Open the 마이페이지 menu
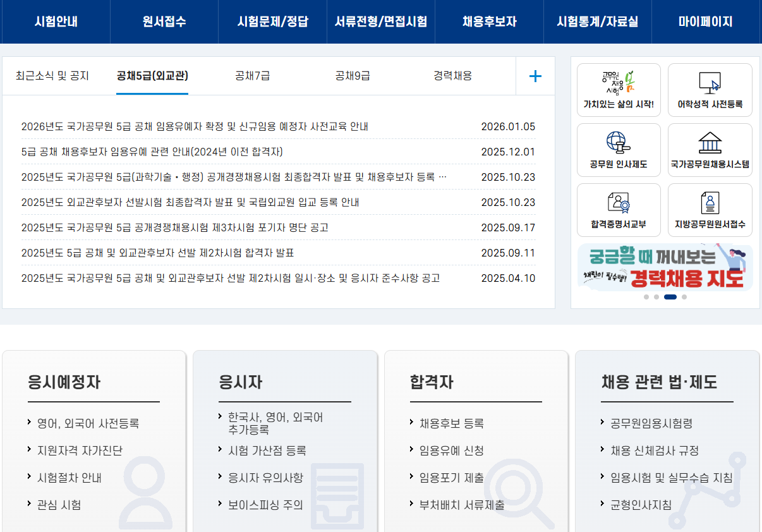Screen dimensions: 762x532 (x=706, y=21)
